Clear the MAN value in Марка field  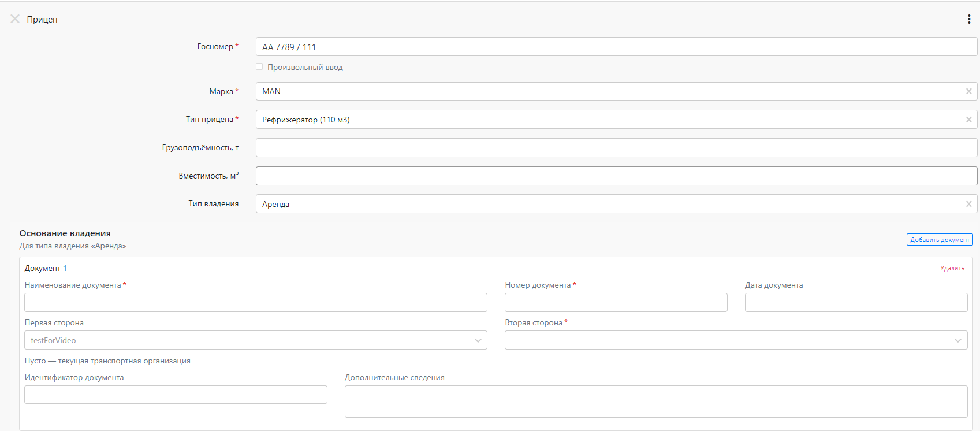[968, 91]
